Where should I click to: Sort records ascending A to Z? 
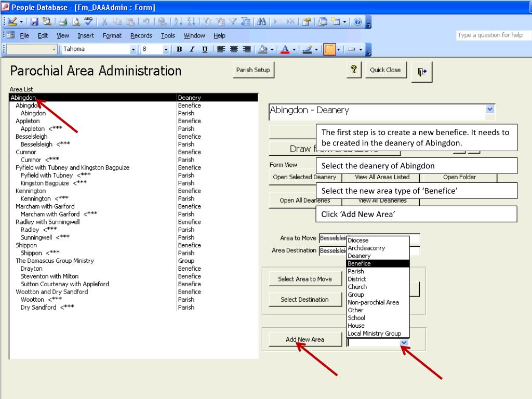point(178,22)
